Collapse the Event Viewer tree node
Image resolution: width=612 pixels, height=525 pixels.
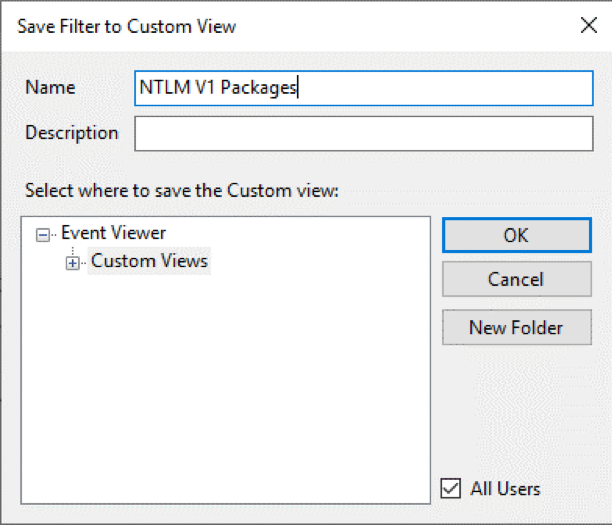(43, 235)
